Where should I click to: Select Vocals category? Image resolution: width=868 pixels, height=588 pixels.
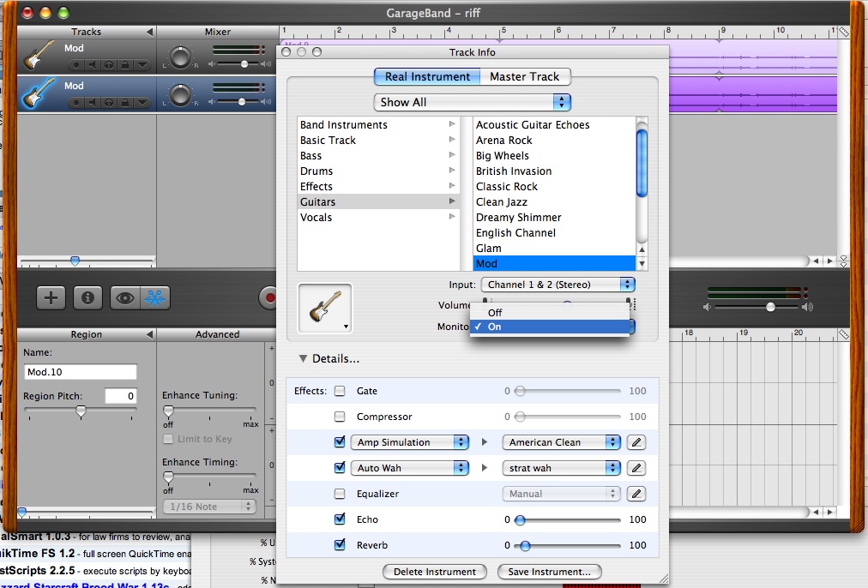coord(378,218)
